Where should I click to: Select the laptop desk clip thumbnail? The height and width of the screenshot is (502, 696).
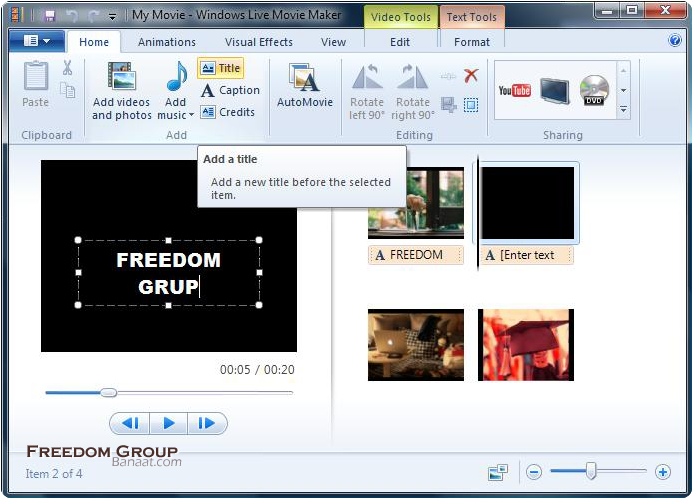[416, 345]
